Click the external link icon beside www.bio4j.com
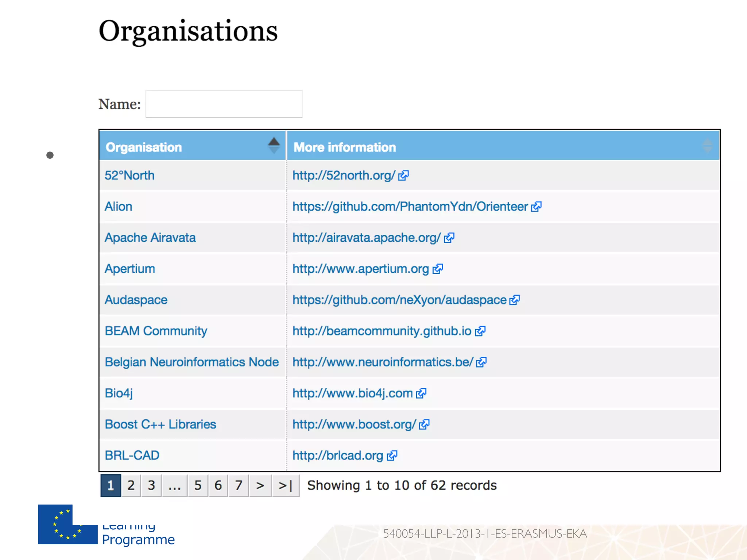The height and width of the screenshot is (560, 747). (x=421, y=393)
